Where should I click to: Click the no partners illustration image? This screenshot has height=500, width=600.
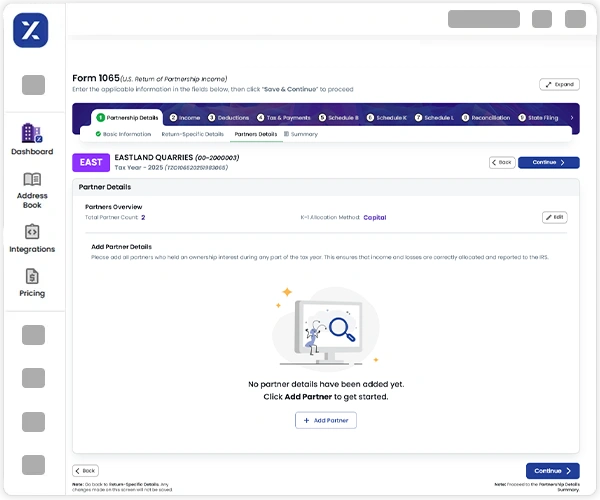coord(326,328)
